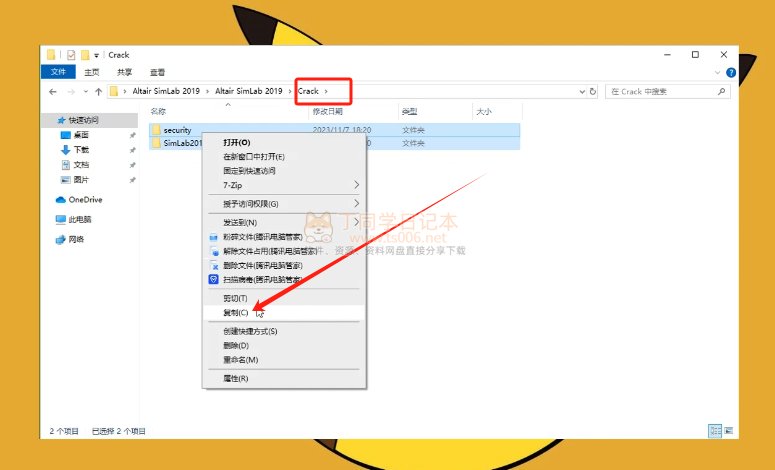Select the 'security' folder row
775x470 pixels.
point(335,130)
